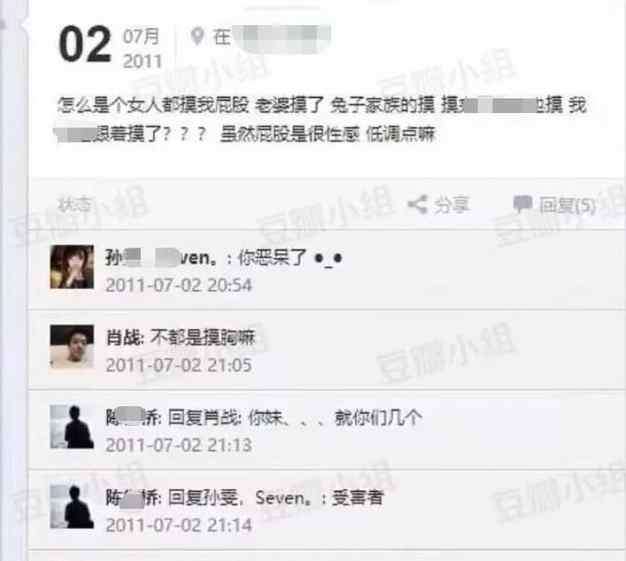Click the large 02 date heading

point(85,44)
